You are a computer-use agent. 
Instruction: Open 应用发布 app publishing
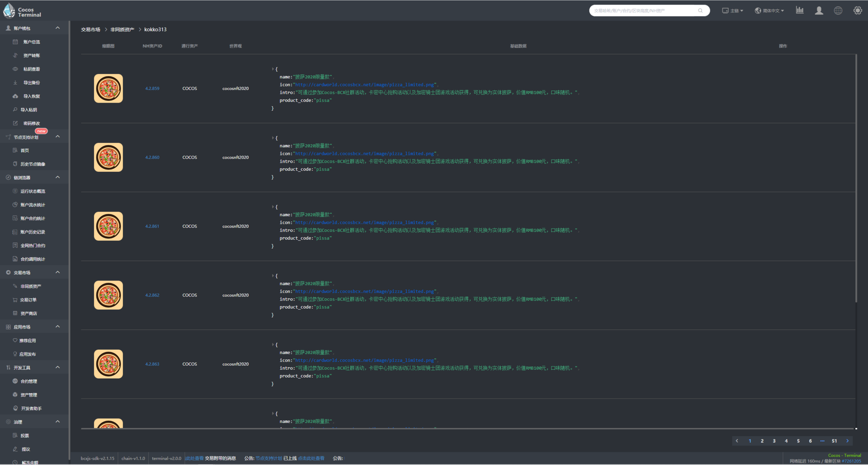tap(28, 354)
